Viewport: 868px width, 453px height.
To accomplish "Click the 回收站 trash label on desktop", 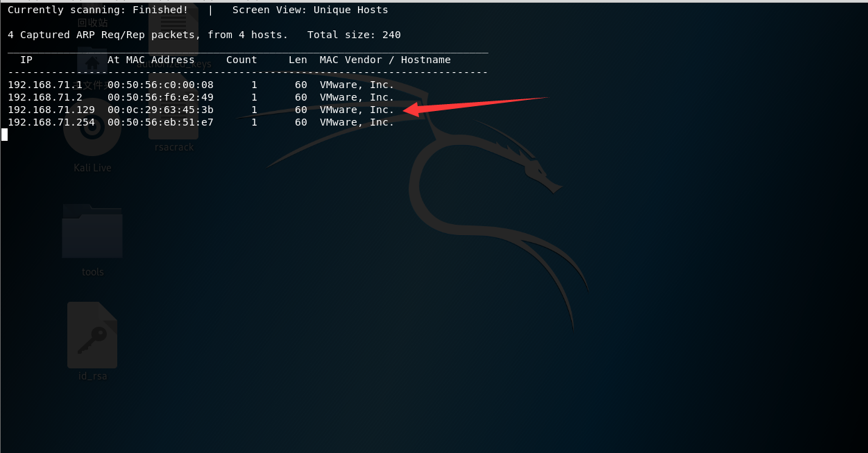I will click(x=92, y=22).
